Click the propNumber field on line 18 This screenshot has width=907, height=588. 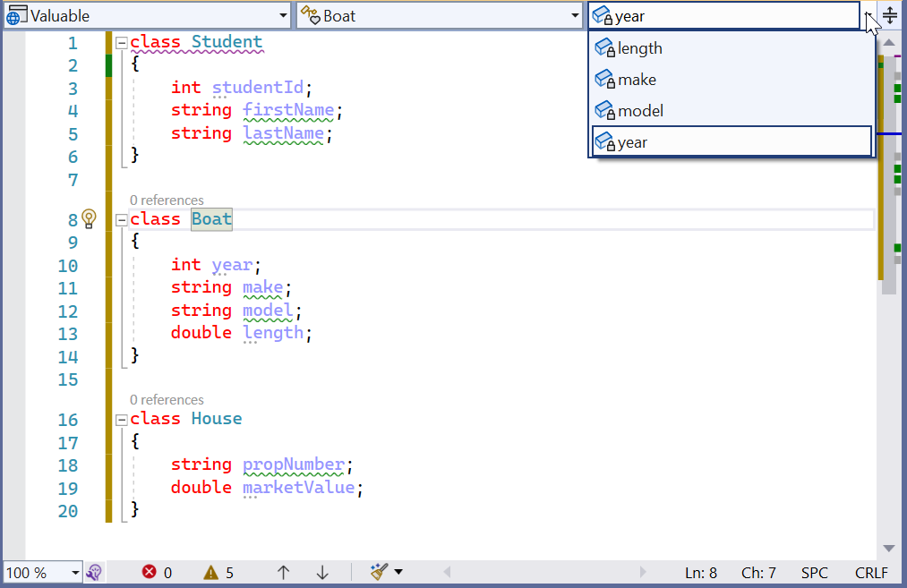click(x=294, y=464)
